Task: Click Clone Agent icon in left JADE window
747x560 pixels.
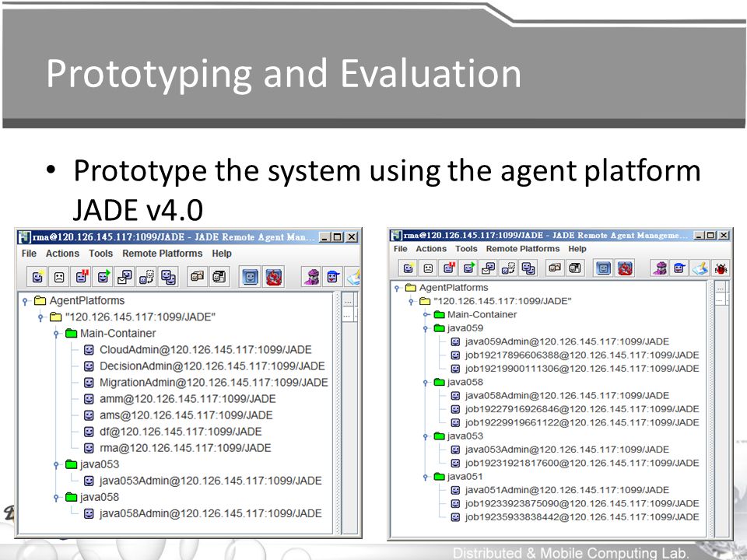Action: pyautogui.click(x=169, y=277)
